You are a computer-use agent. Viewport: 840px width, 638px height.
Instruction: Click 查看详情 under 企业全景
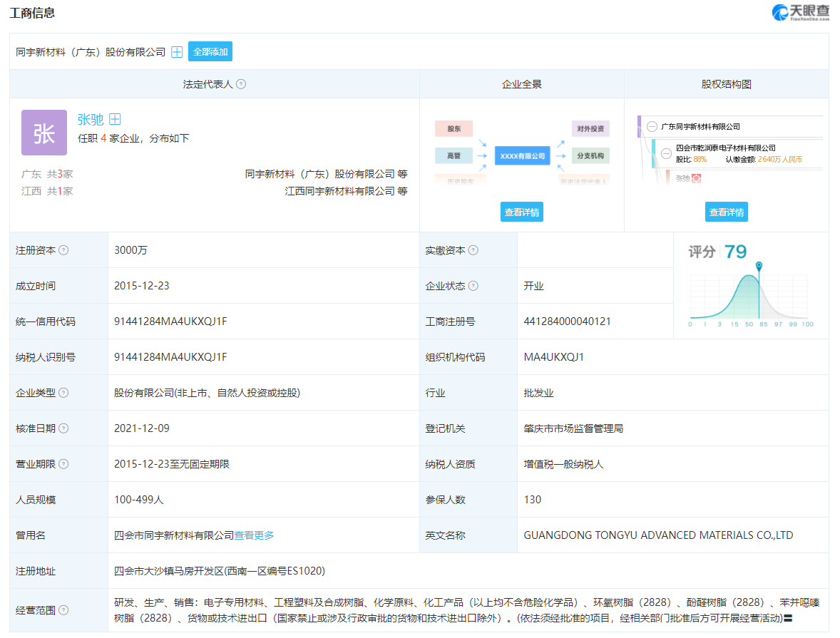point(521,212)
